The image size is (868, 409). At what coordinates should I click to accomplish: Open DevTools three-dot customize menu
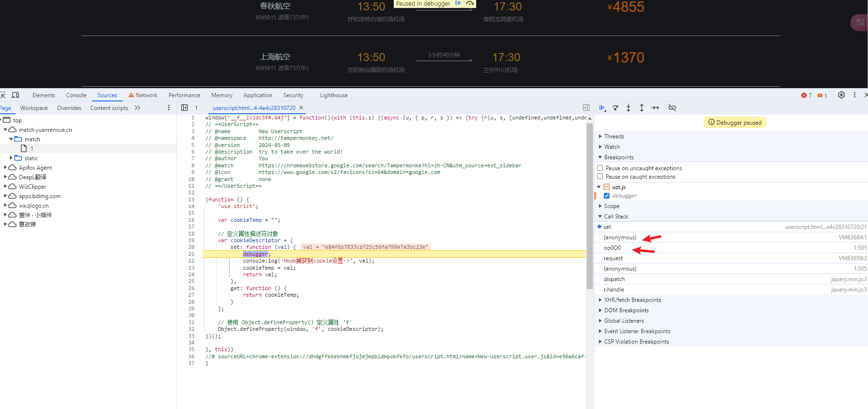pos(855,95)
